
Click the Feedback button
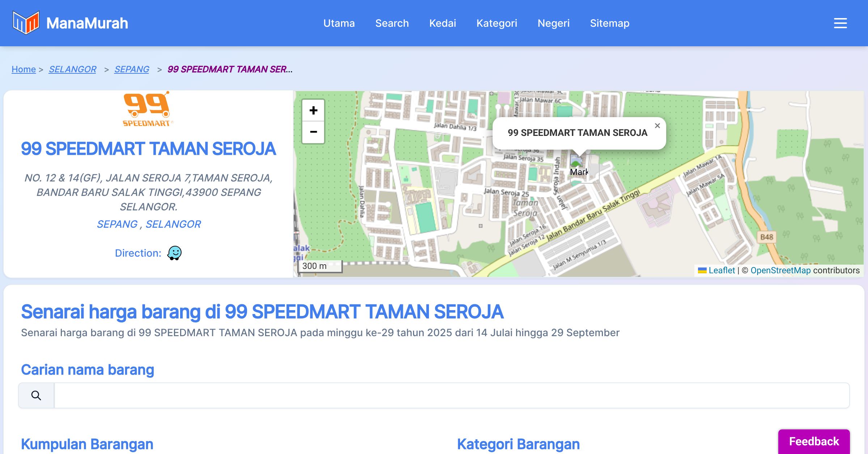(814, 441)
